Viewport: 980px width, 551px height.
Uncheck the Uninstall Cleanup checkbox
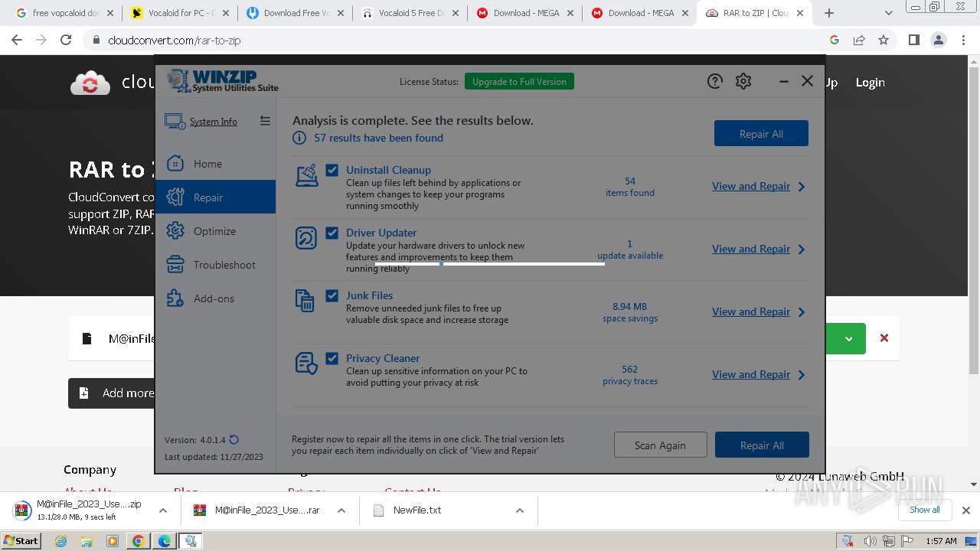(332, 170)
